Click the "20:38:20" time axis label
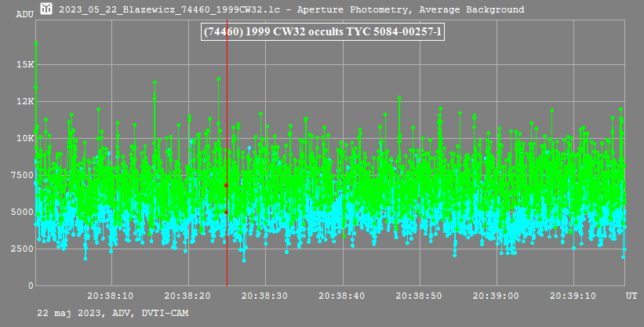Image resolution: width=644 pixels, height=327 pixels. (x=187, y=296)
